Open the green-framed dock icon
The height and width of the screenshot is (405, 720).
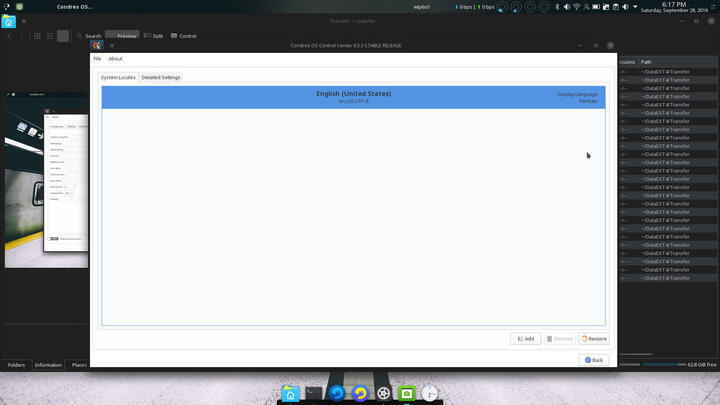(x=406, y=394)
